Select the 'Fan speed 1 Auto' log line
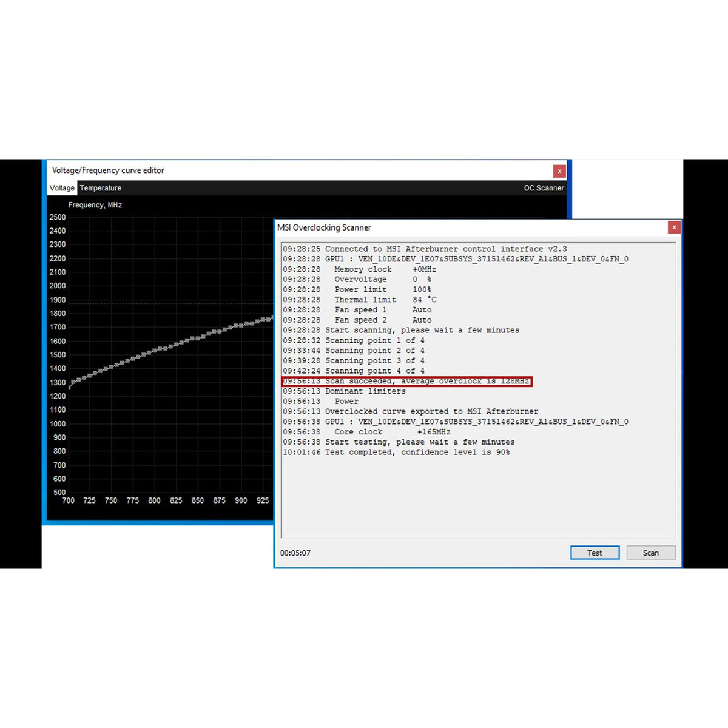728x728 pixels. pos(357,310)
